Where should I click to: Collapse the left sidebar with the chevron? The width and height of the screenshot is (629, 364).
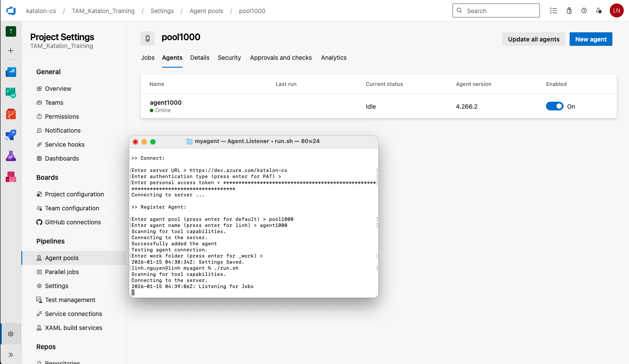point(10,354)
